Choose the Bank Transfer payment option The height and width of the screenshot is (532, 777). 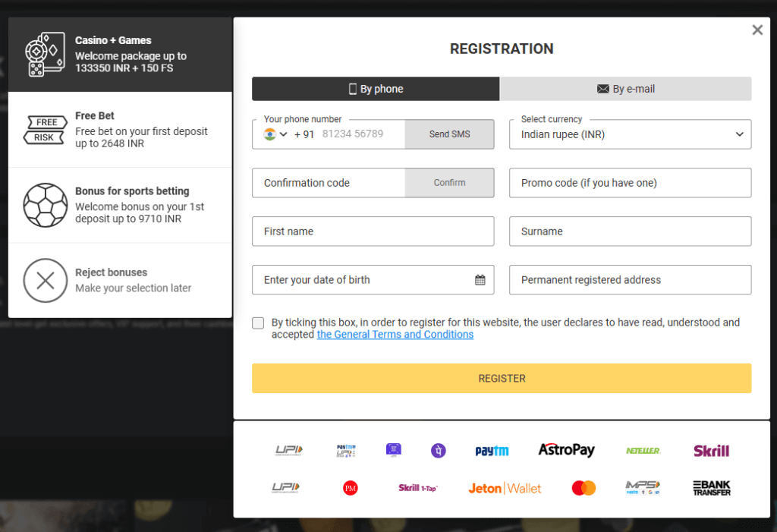point(710,488)
